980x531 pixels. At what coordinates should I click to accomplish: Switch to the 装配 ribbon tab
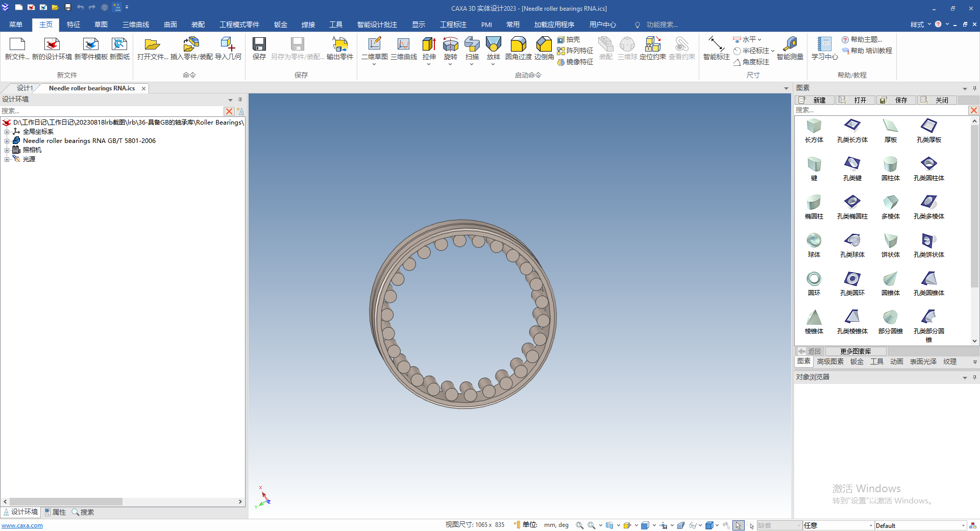[x=198, y=25]
